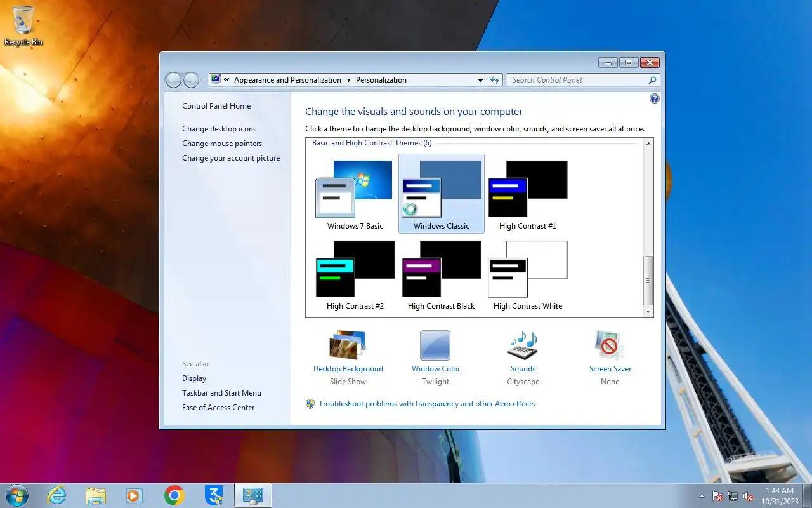Viewport: 812px width, 508px height.
Task: Open the address bar history dropdown
Action: tap(480, 81)
